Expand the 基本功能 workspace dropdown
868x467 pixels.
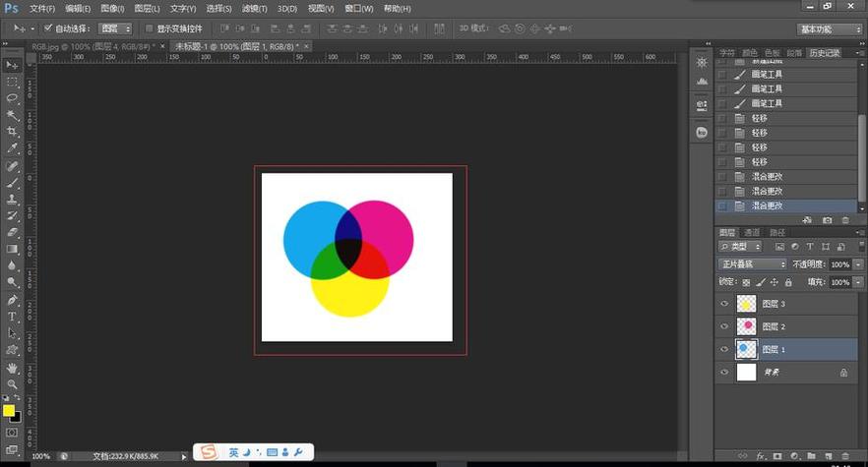(x=828, y=29)
